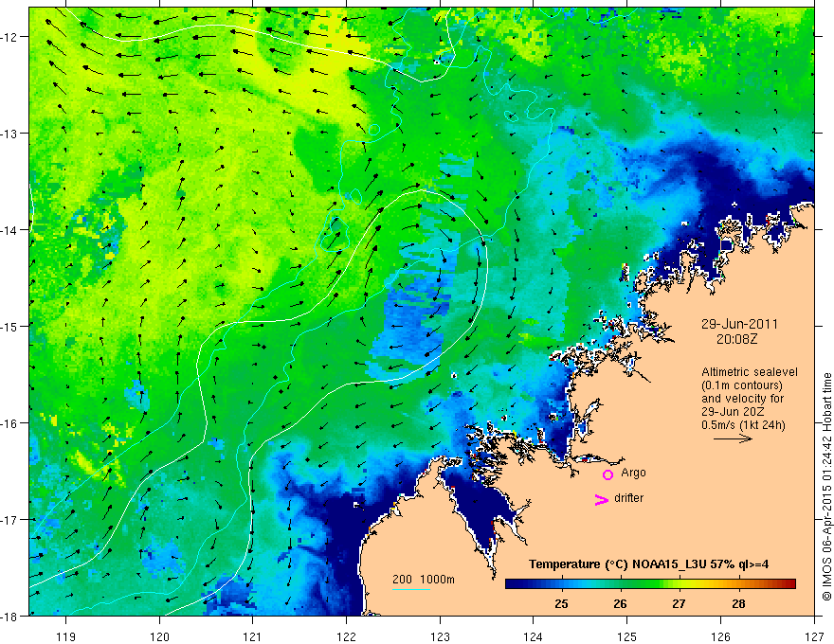Click the longitude axis label 127
The width and height of the screenshot is (834, 644).
pos(814,636)
